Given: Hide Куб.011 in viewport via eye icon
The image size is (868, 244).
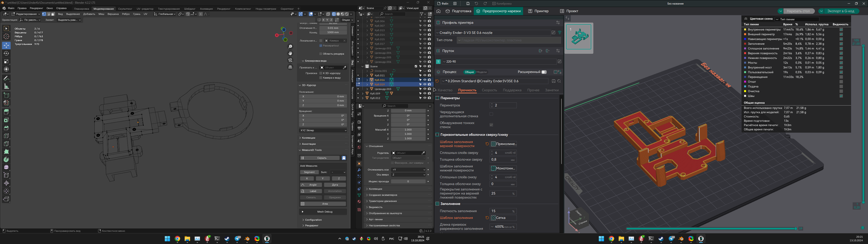Looking at the screenshot, I should (425, 75).
